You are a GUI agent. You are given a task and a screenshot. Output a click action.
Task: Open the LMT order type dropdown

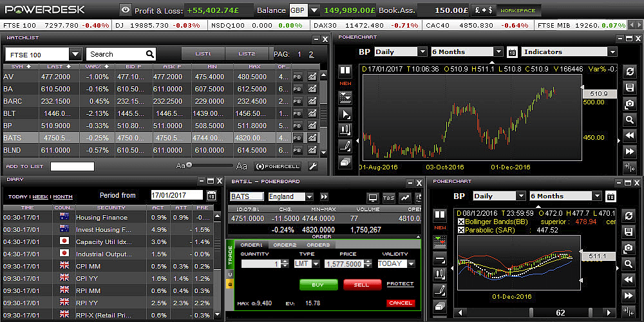[316, 263]
